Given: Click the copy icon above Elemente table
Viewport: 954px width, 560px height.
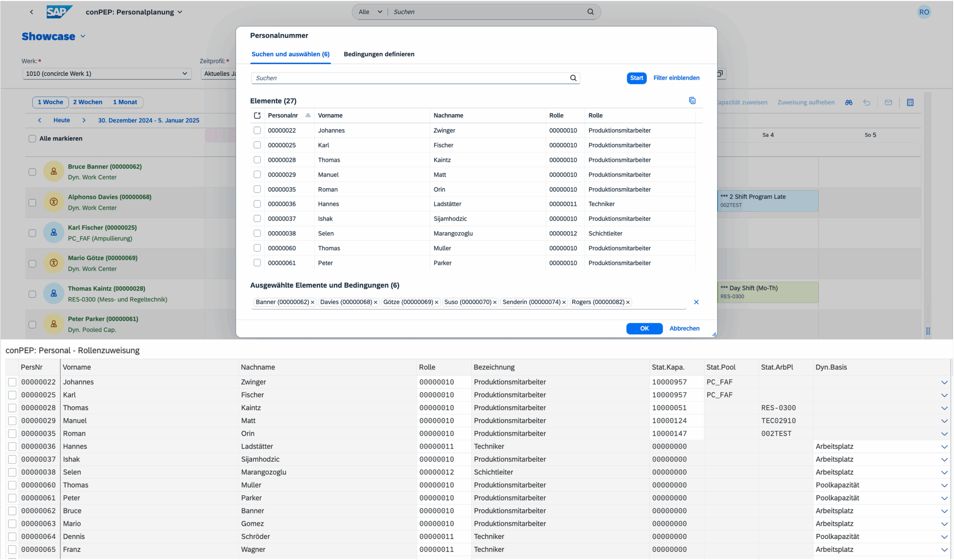Looking at the screenshot, I should (692, 101).
